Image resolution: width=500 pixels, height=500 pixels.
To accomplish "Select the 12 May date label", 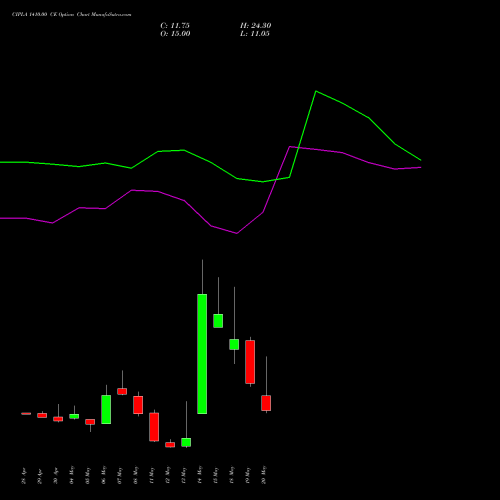I will 168,475.
